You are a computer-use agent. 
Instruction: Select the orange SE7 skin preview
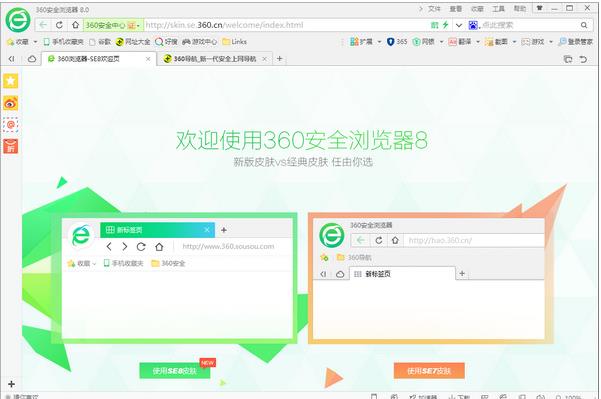tap(430, 279)
